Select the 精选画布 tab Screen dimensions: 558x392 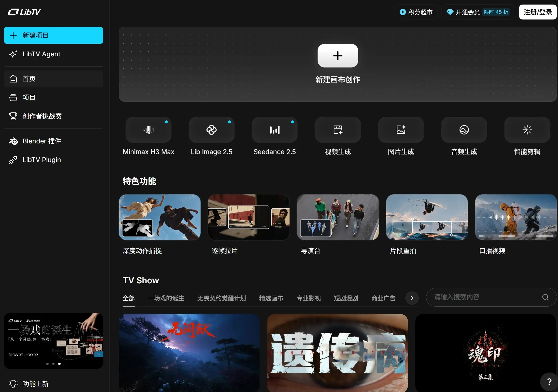click(271, 298)
